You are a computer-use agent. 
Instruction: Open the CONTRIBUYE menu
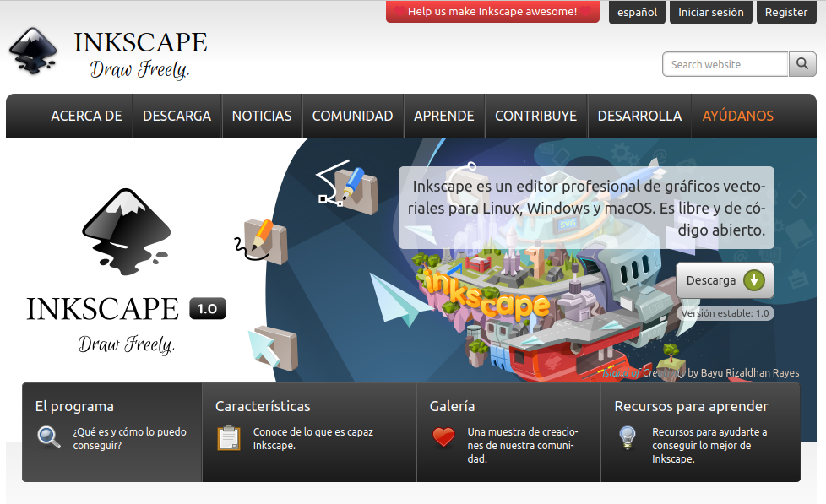[x=535, y=116]
